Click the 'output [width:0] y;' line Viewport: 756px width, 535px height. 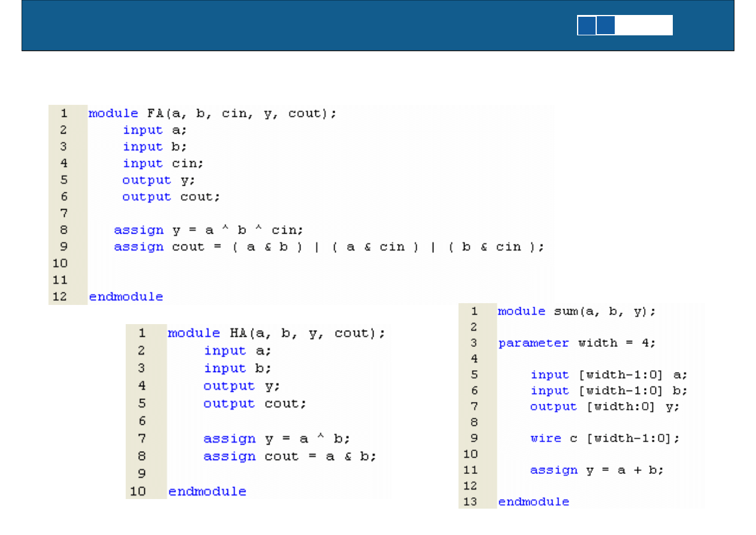pyautogui.click(x=605, y=407)
